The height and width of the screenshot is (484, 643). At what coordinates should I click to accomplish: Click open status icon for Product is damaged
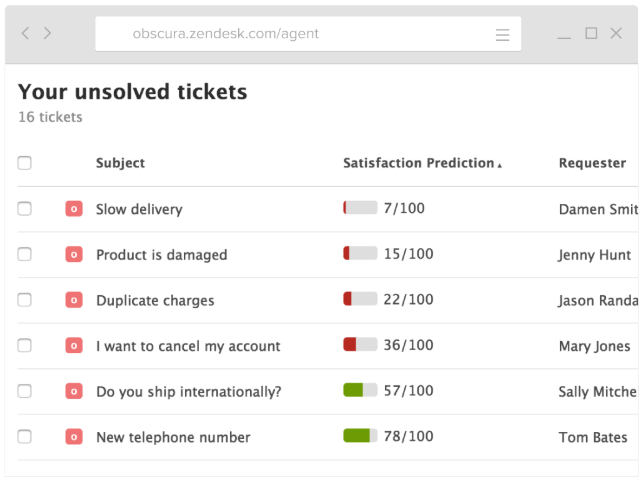pos(74,254)
